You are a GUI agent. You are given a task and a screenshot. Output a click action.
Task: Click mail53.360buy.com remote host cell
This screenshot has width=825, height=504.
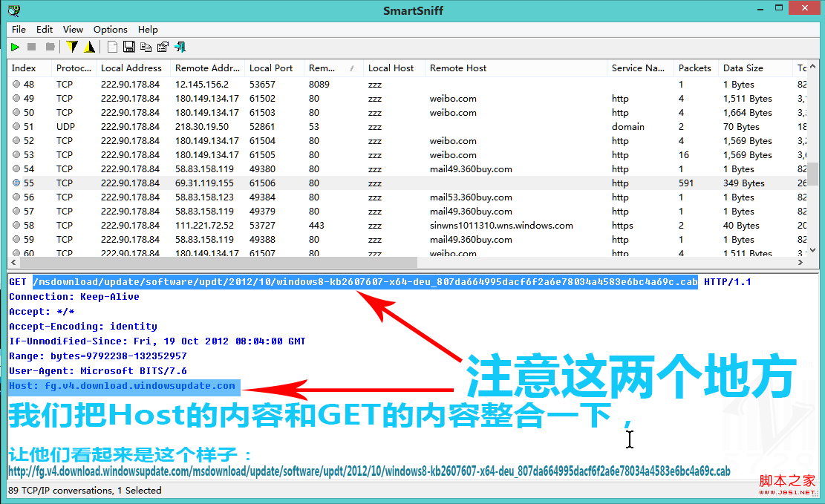(471, 197)
